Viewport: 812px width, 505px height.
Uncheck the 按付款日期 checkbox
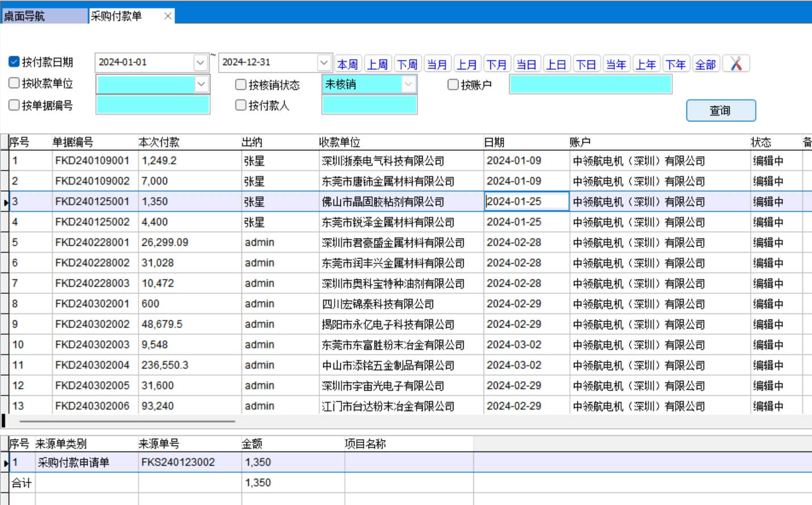point(14,62)
